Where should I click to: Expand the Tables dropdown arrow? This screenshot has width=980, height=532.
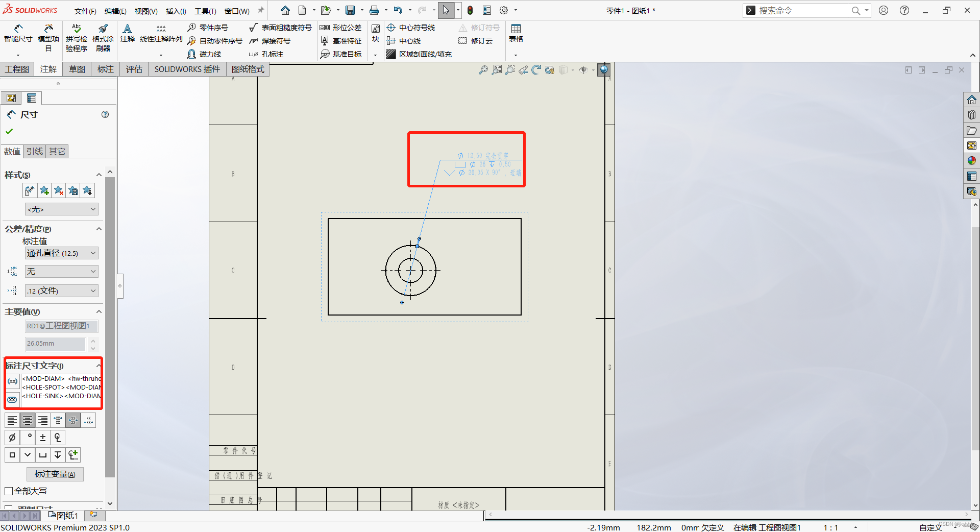(516, 55)
